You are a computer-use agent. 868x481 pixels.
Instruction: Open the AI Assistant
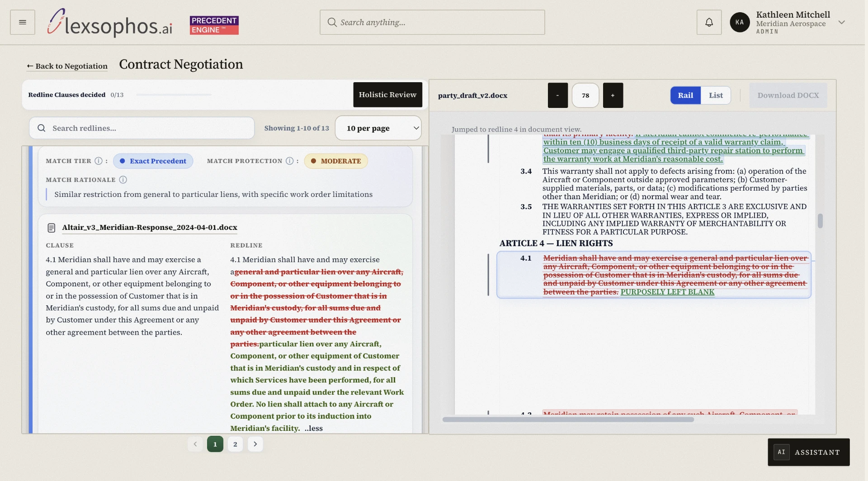tap(808, 452)
